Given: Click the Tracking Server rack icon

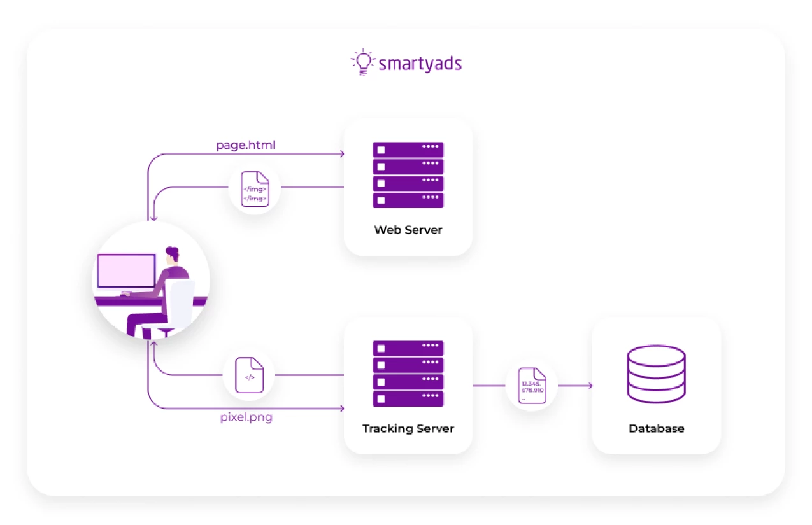Looking at the screenshot, I should coord(408,374).
